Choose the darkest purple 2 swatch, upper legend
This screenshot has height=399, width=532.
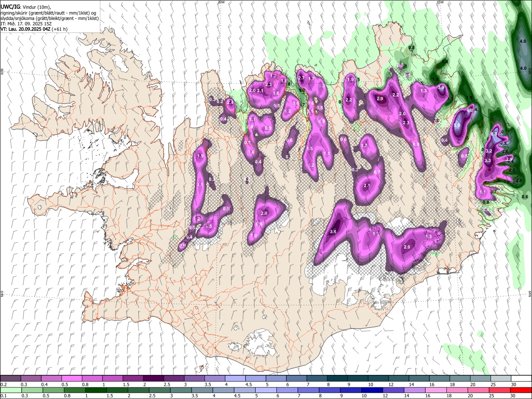point(153,378)
